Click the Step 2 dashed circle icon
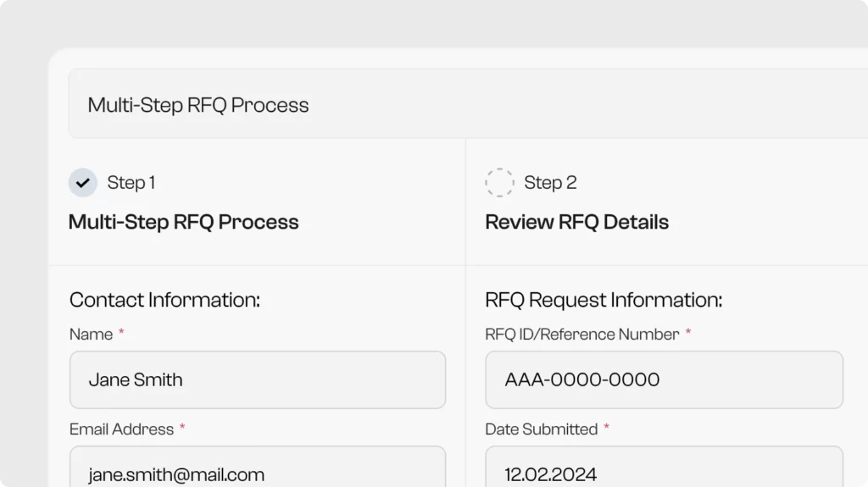 point(499,183)
